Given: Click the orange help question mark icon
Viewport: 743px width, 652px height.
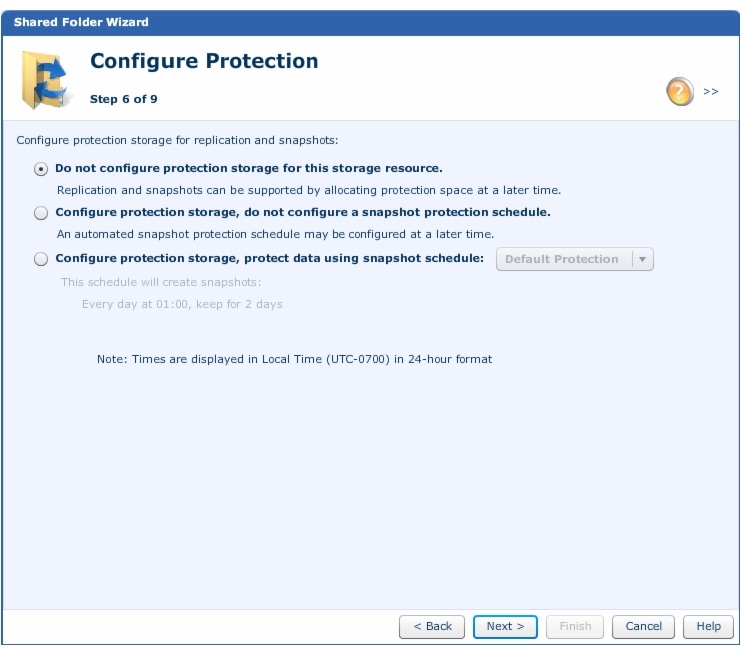Looking at the screenshot, I should coord(680,91).
